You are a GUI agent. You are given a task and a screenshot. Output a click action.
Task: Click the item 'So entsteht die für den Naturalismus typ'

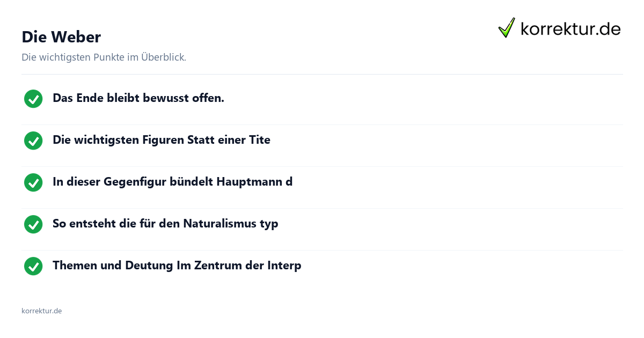coord(165,224)
